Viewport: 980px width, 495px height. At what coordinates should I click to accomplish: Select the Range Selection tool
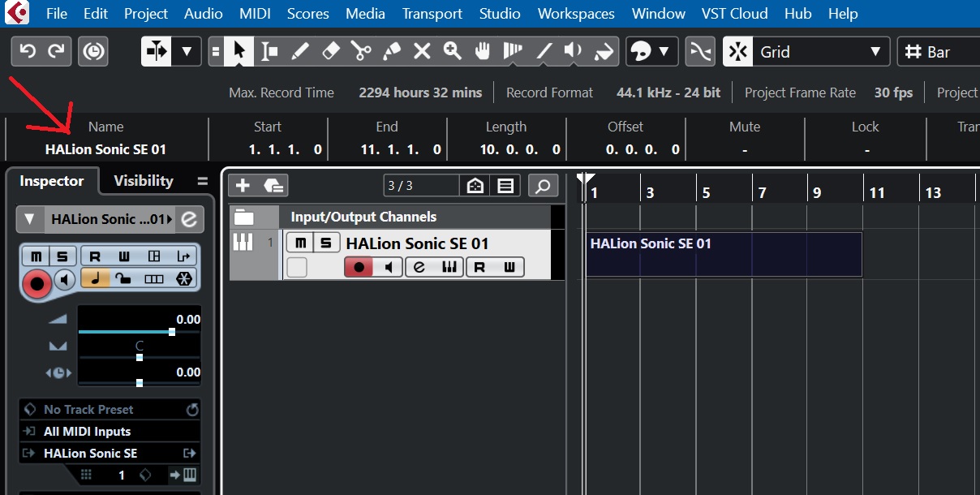[x=269, y=52]
